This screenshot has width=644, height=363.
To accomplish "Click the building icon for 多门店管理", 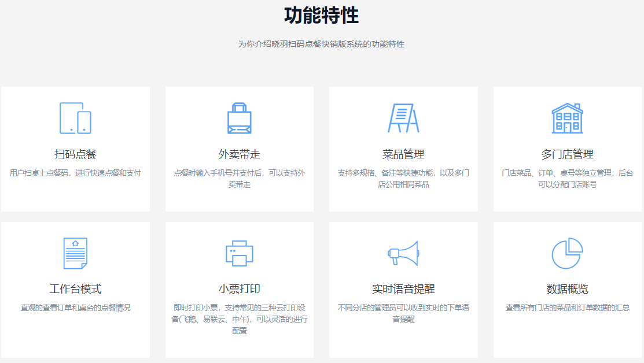I will [x=567, y=118].
